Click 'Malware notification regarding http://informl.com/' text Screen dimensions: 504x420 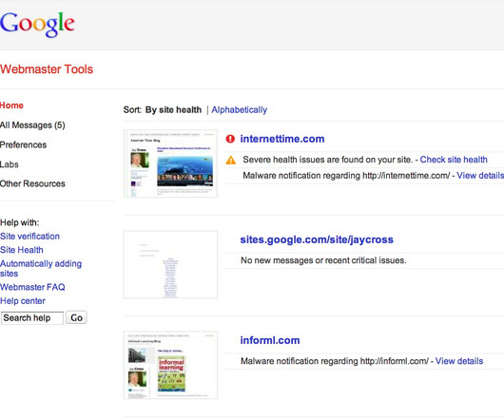coord(335,361)
